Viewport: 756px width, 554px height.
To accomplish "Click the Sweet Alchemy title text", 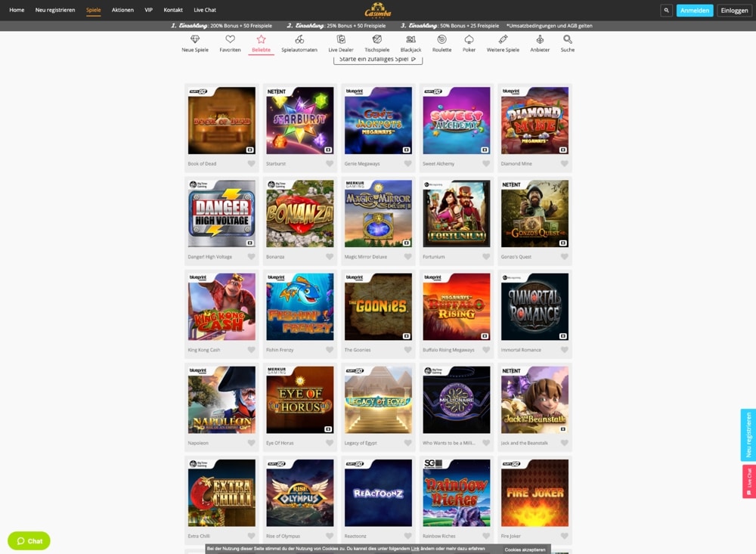I will tap(438, 163).
